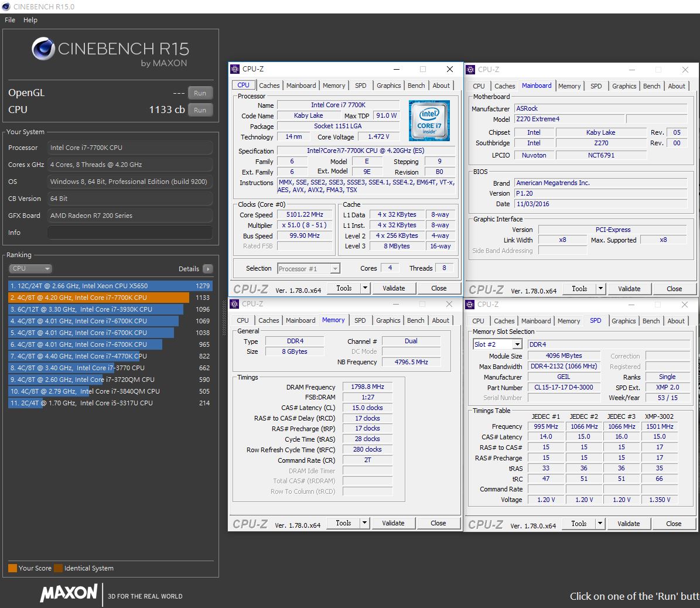Switch to Caches tab in the CPU tab window

(269, 86)
